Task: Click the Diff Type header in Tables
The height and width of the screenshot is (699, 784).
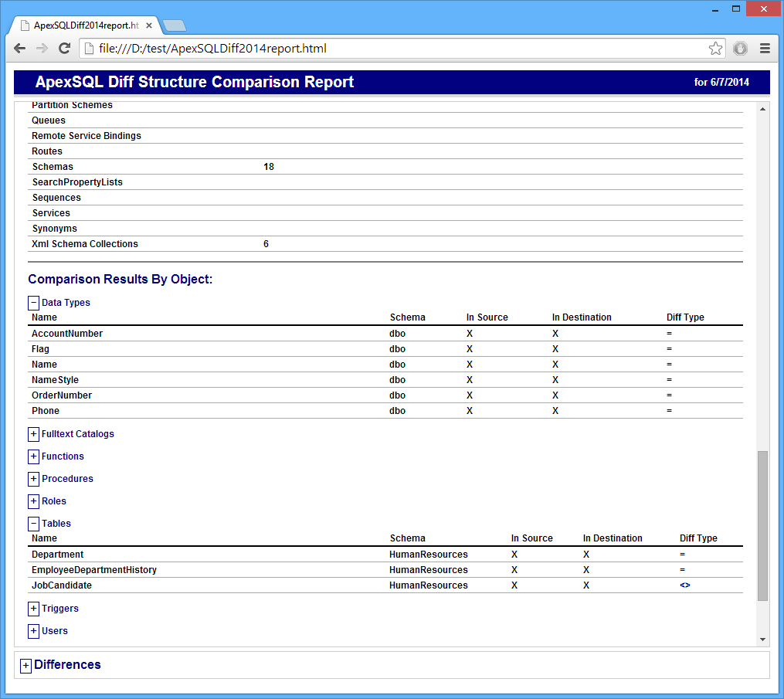Action: 698,538
